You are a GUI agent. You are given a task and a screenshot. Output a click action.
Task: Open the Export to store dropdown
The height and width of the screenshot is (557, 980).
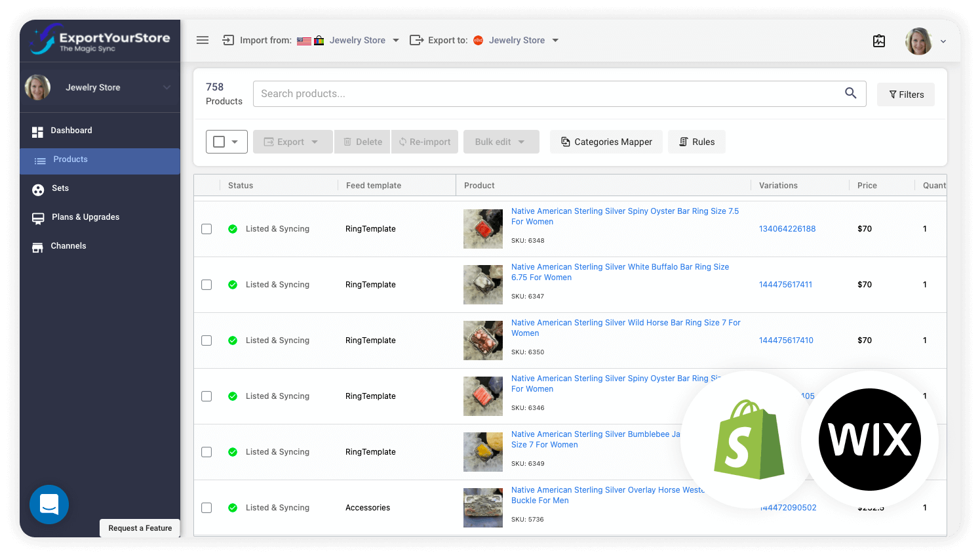coord(555,40)
